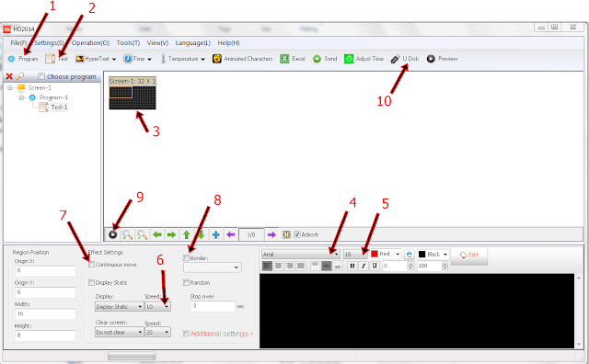Align text right in the editor

tap(289, 266)
